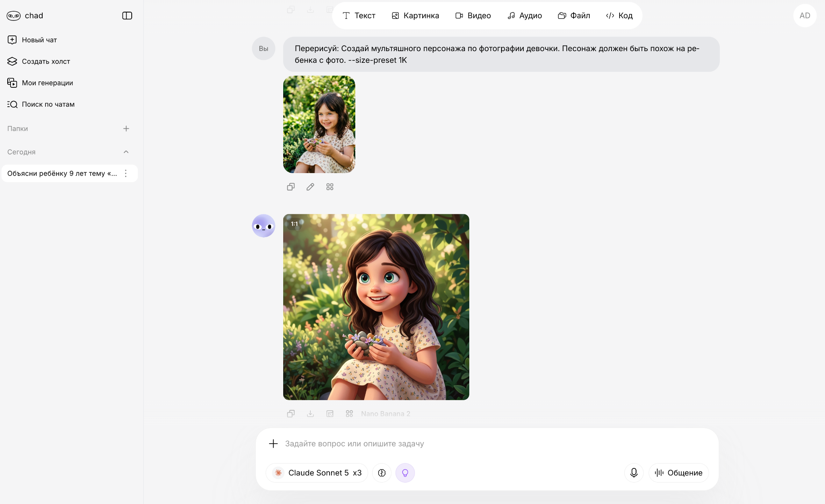Open the Claude Sonnet 5 model selector
Screen dimensions: 825x504
[317, 473]
